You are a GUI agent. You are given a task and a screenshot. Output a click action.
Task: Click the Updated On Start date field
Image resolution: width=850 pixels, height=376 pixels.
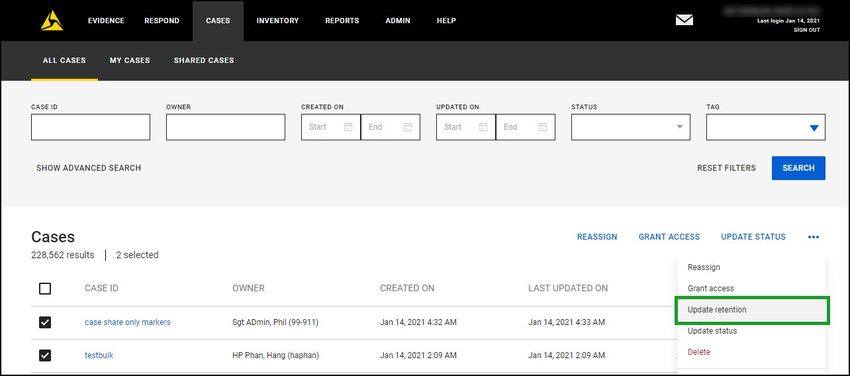466,127
